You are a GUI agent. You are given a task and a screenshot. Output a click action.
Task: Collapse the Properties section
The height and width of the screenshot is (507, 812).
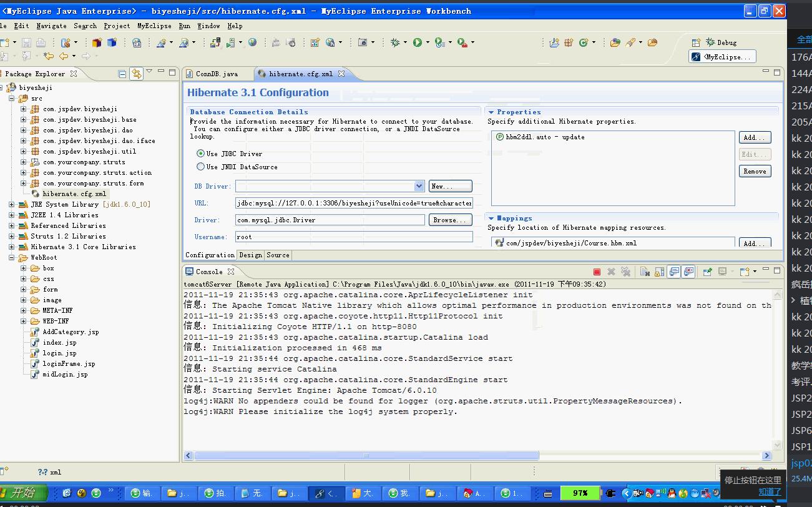[x=491, y=112]
